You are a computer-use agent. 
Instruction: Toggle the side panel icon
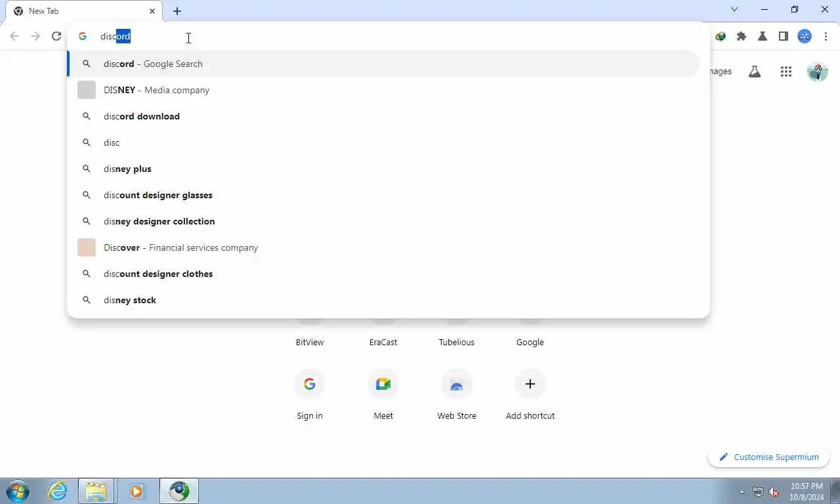784,37
